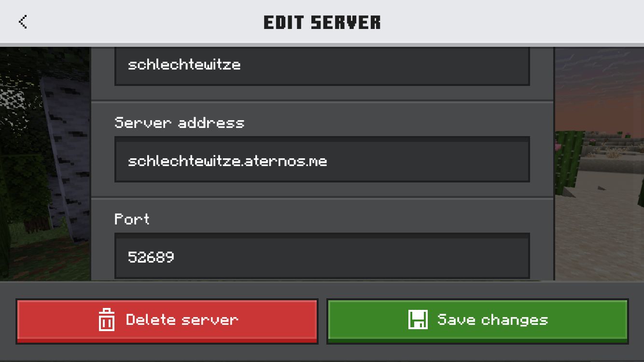Focus the server name field showing schlechtewitze
Image resolution: width=644 pixels, height=362 pixels.
(322, 66)
